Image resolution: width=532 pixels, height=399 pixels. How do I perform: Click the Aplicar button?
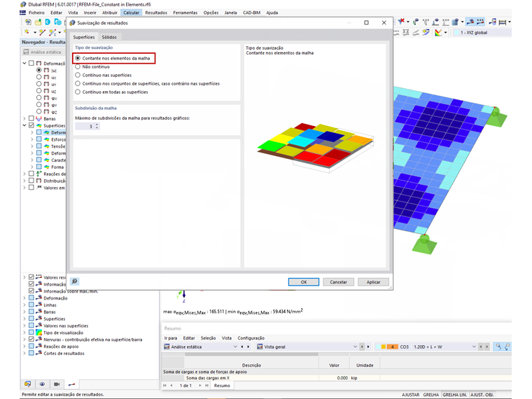[x=373, y=282]
